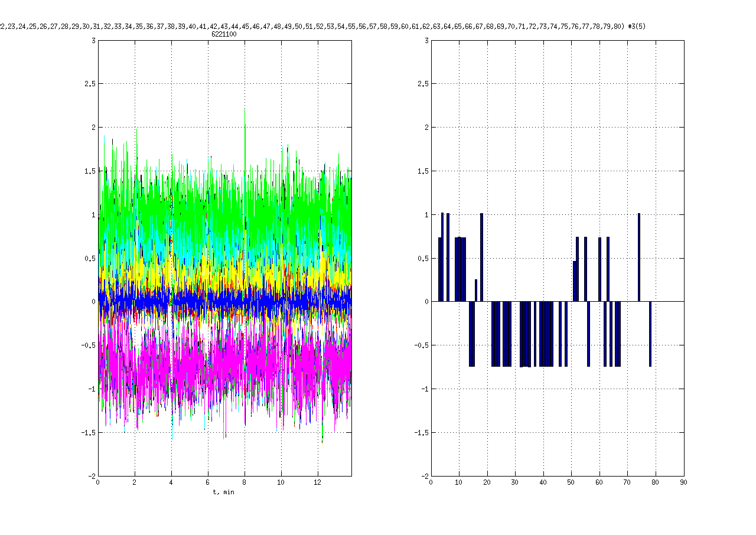Click the tall green spike at t=8

[x=245, y=136]
